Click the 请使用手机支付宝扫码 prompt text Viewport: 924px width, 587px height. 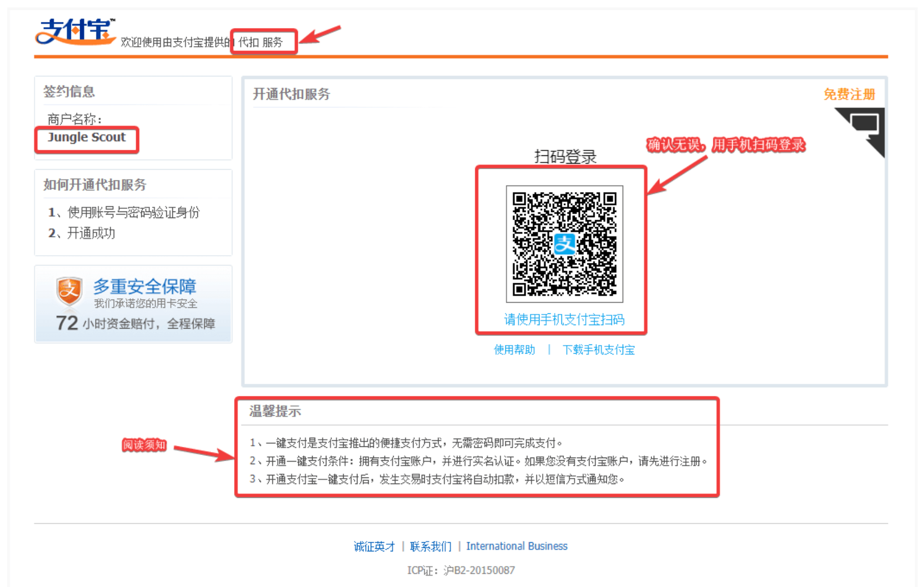564,319
